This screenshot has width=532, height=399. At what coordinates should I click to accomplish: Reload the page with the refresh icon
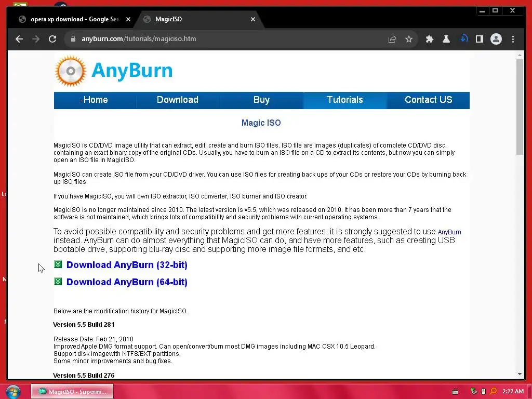[x=52, y=39]
